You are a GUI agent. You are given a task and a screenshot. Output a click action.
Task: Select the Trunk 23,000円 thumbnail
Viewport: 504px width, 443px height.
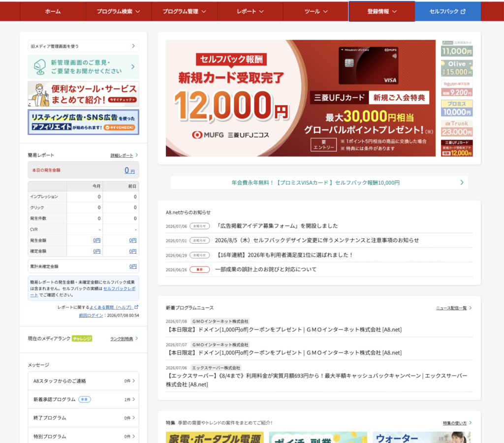pos(457,128)
